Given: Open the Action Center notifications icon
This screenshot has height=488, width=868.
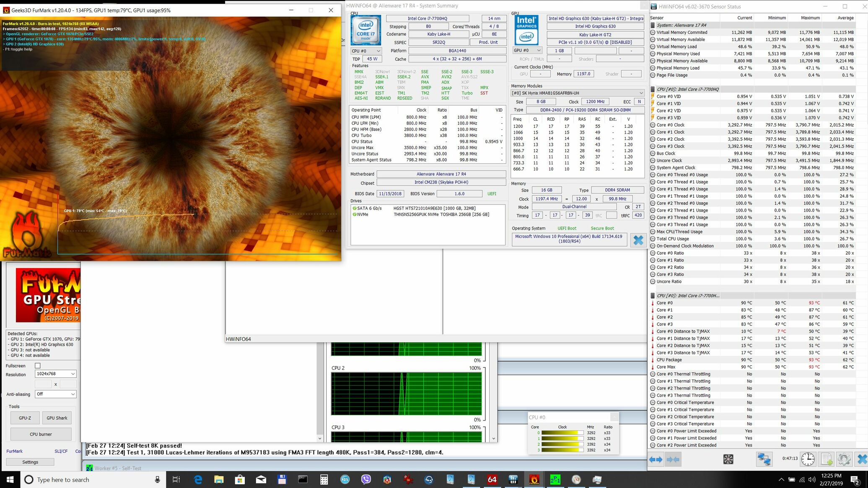Looking at the screenshot, I should (x=855, y=480).
